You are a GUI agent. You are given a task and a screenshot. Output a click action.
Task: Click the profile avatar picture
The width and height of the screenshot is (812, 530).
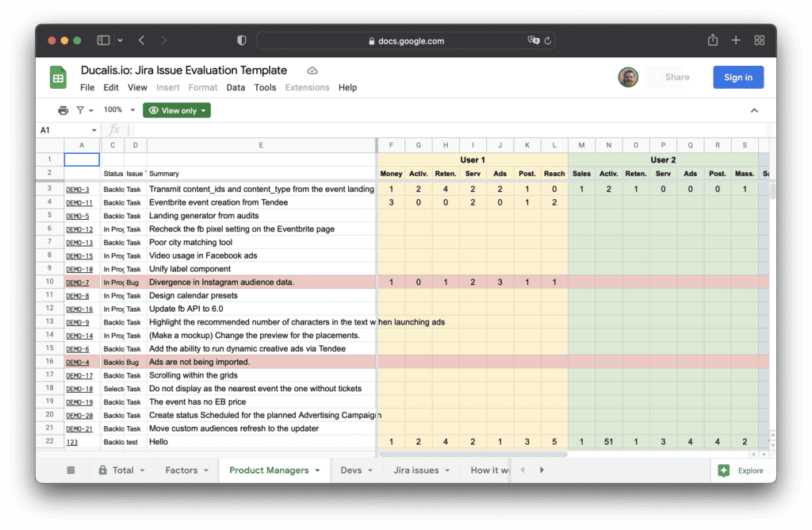click(627, 77)
